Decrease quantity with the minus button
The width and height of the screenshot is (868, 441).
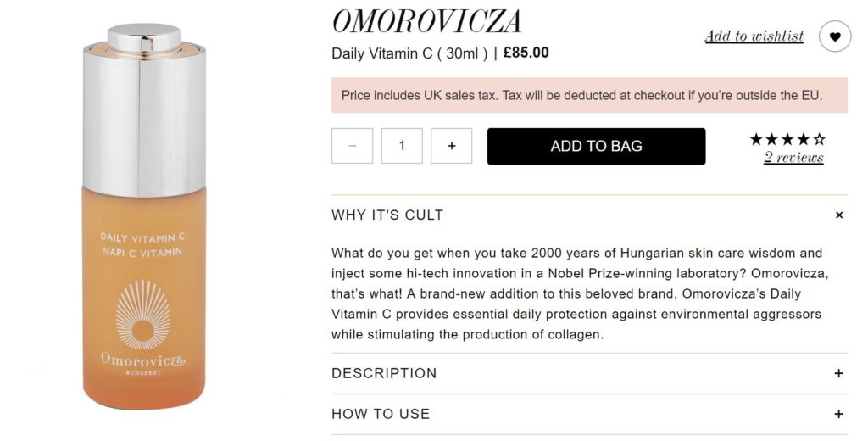(352, 146)
